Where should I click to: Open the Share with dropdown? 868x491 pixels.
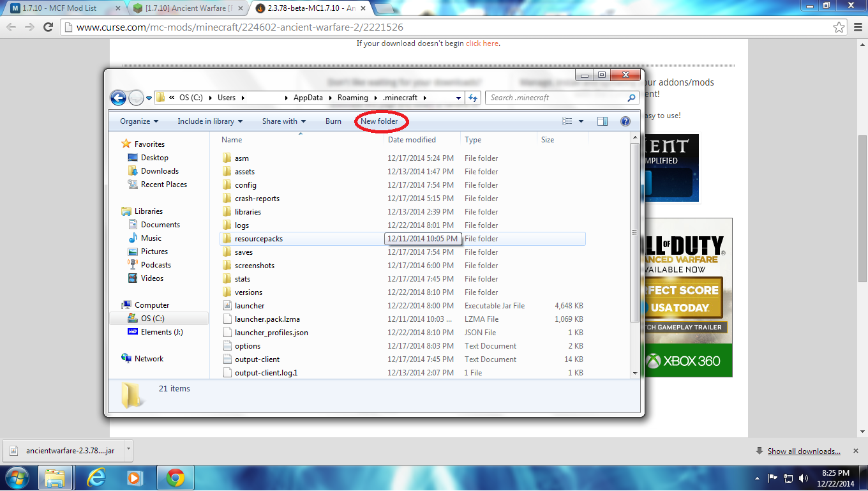coord(283,121)
